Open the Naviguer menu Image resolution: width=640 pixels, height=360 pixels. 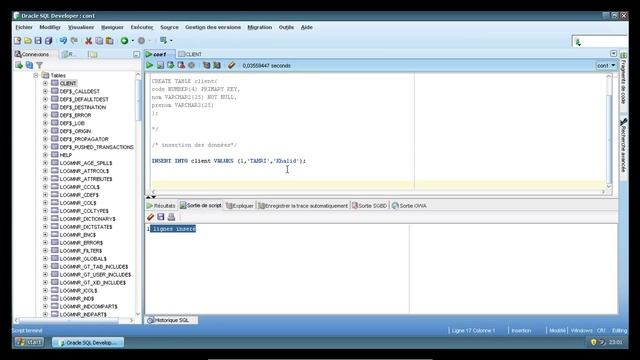tap(112, 27)
